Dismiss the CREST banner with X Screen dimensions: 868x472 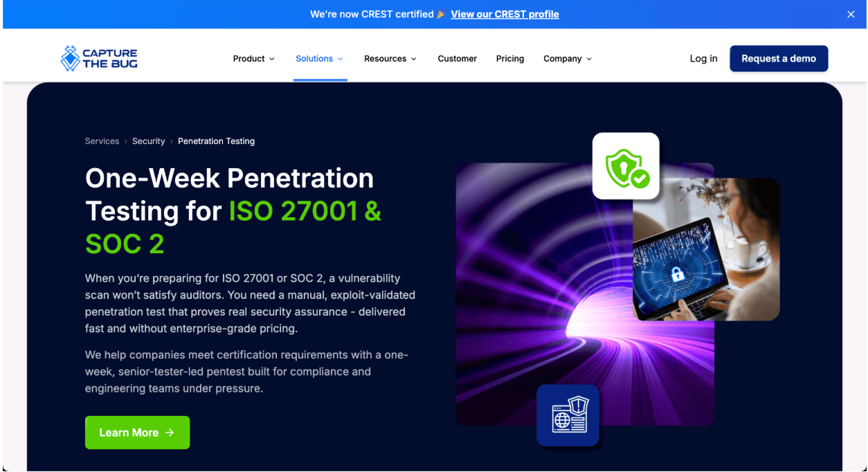pyautogui.click(x=851, y=14)
